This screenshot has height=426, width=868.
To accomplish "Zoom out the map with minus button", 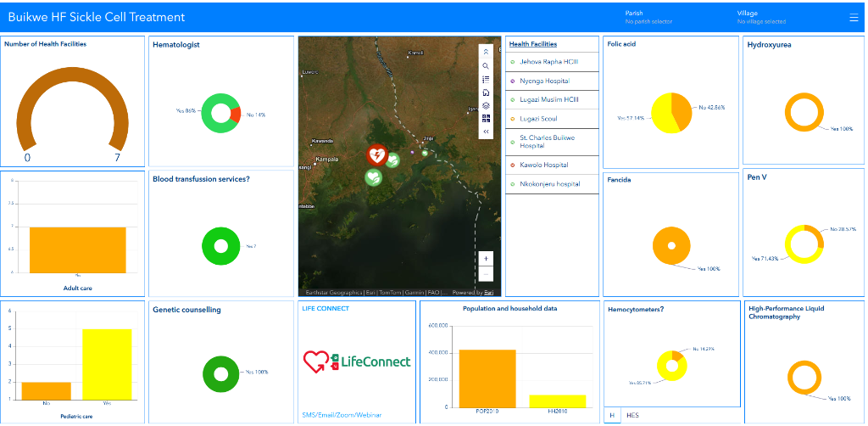I will (x=486, y=273).
